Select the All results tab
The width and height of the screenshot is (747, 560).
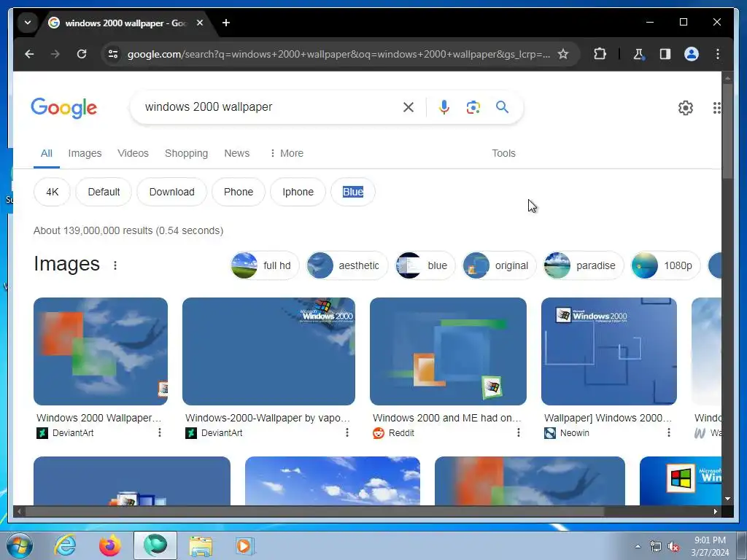[x=46, y=153]
